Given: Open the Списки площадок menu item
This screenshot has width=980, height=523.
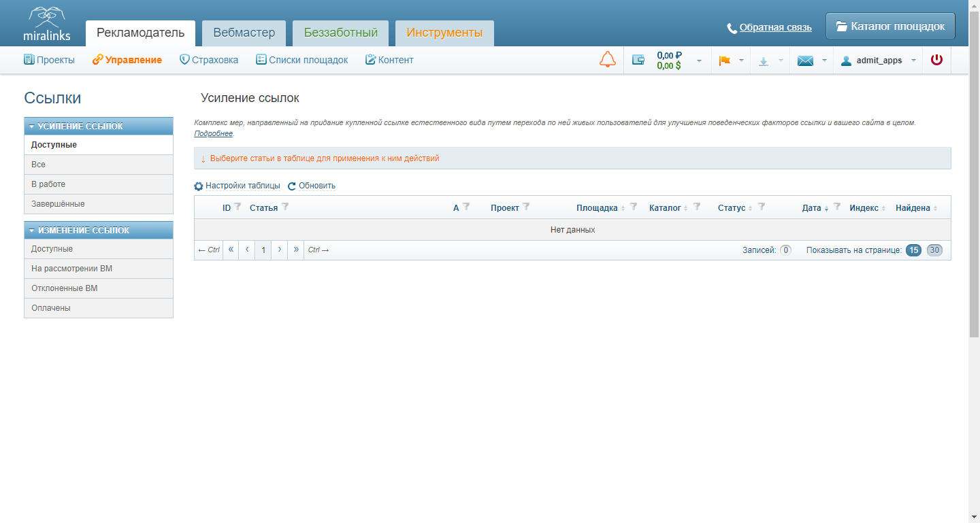Looking at the screenshot, I should coord(302,60).
